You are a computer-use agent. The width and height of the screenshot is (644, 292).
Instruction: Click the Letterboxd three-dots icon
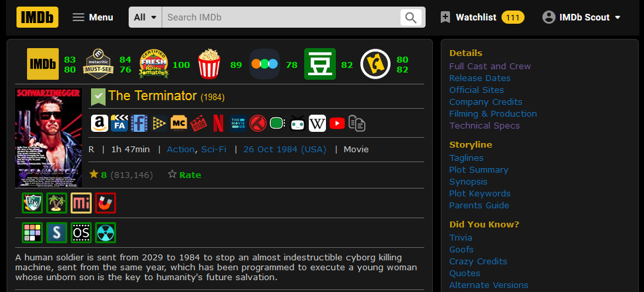(x=265, y=64)
